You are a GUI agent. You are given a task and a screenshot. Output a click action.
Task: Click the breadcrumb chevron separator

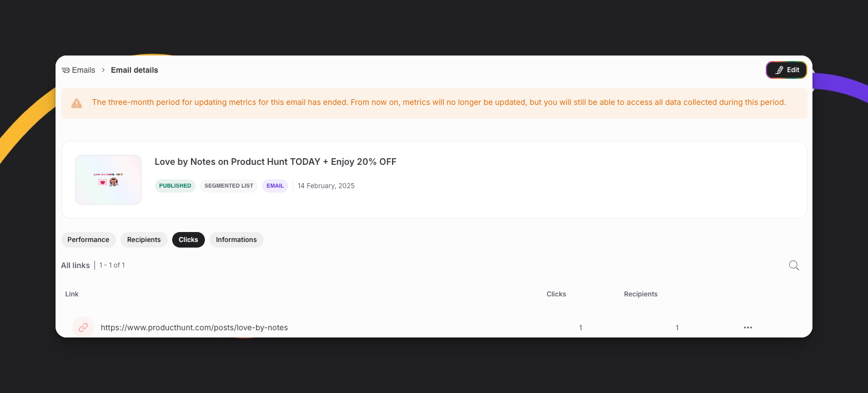(103, 70)
